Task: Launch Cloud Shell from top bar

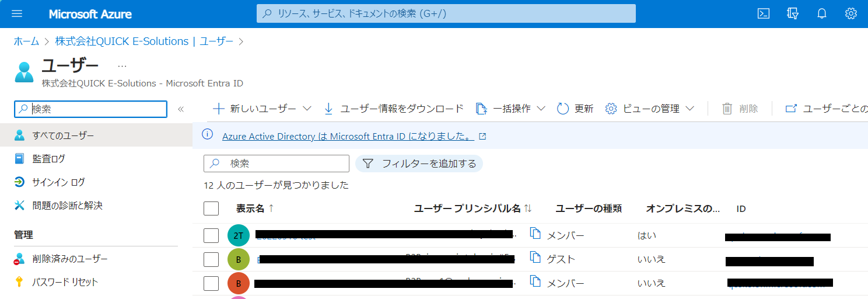Action: click(763, 13)
